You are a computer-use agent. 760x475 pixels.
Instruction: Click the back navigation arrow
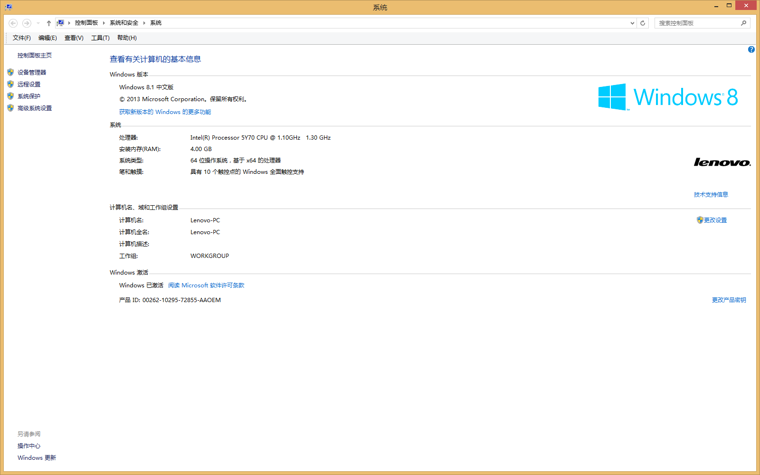coord(13,23)
